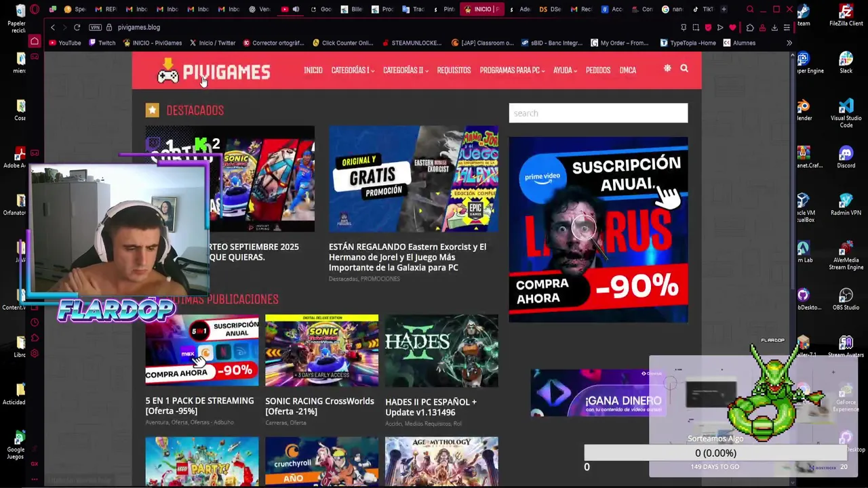Open Inicio / Twitter bookmark

[x=212, y=43]
